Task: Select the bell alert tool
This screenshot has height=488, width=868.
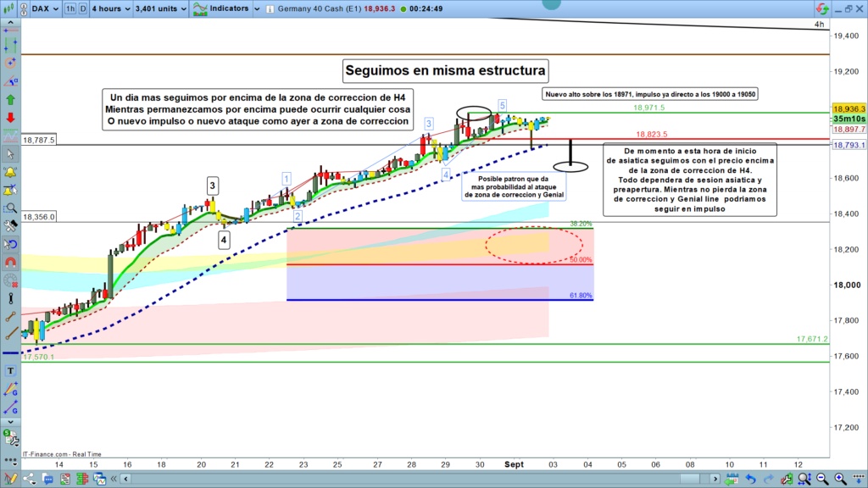Action: (x=11, y=172)
